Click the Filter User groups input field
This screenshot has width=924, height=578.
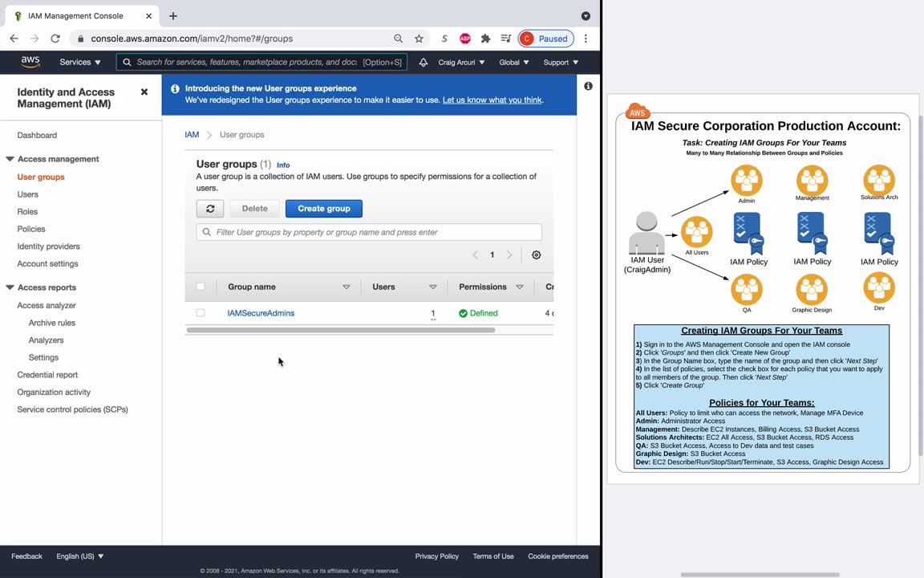369,232
